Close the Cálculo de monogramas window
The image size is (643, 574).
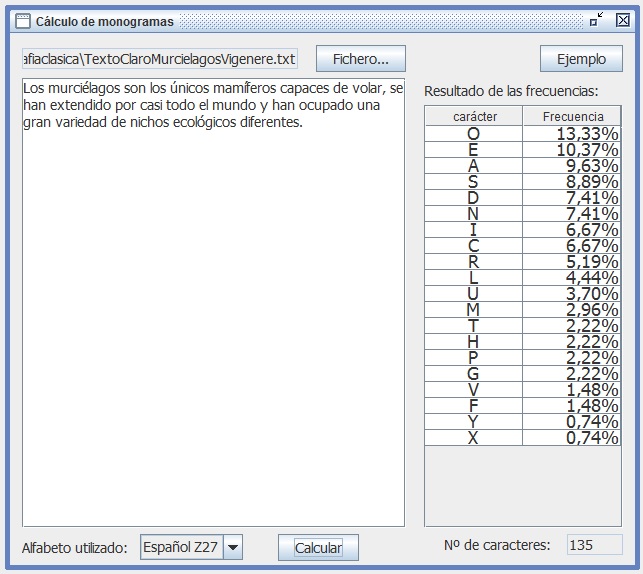coord(623,20)
